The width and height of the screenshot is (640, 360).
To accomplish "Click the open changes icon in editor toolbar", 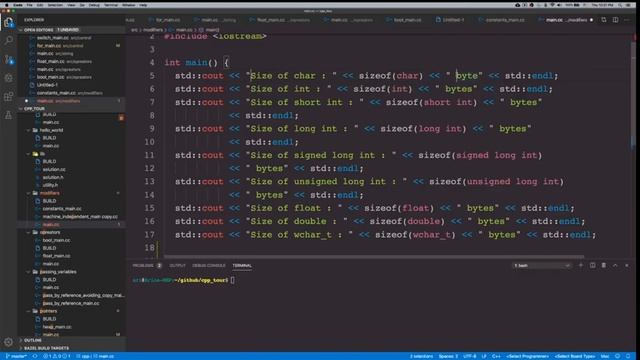I will pyautogui.click(x=604, y=20).
